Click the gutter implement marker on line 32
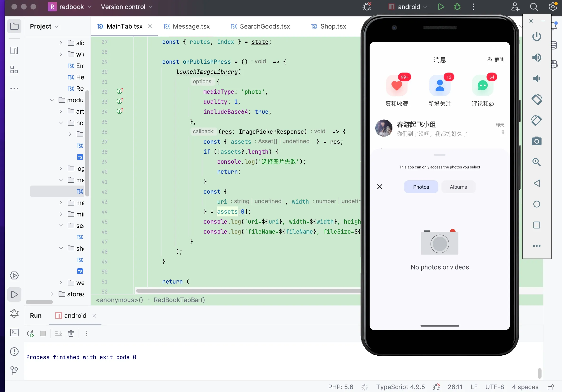Viewport: 562px width, 392px height. point(120,91)
